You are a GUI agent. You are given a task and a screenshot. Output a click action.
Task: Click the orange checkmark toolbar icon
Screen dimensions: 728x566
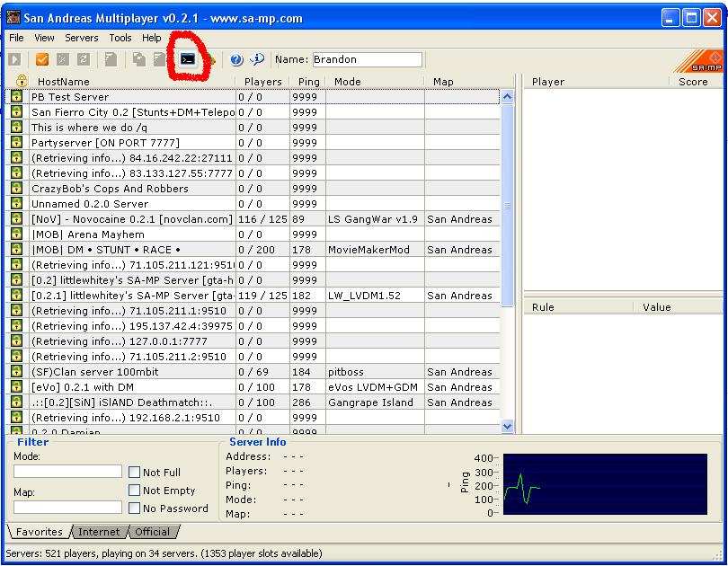[41, 59]
